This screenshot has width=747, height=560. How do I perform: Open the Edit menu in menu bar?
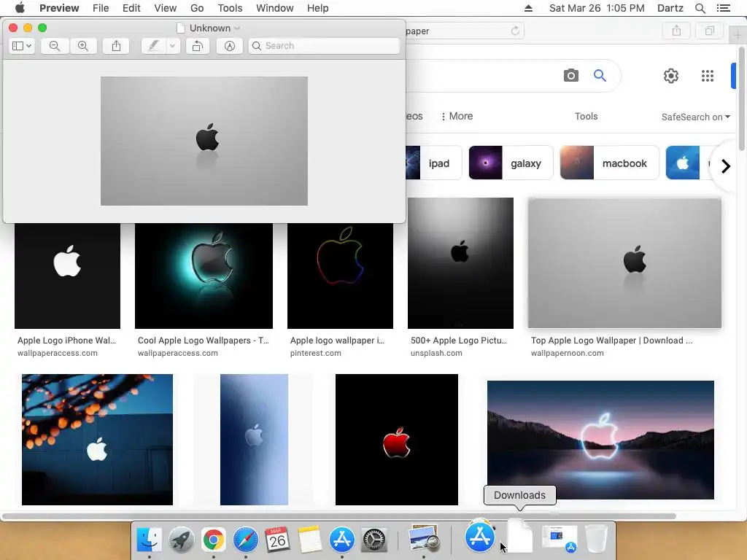131,8
